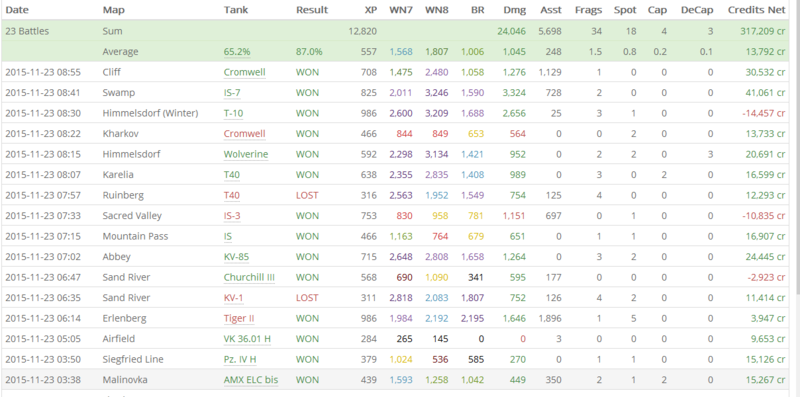
Task: Sort by the Cap column header
Action: (x=657, y=10)
